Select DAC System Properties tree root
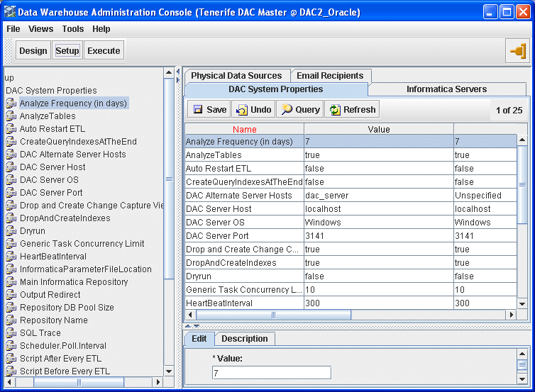Viewport: 535px width, 392px height. [52, 91]
